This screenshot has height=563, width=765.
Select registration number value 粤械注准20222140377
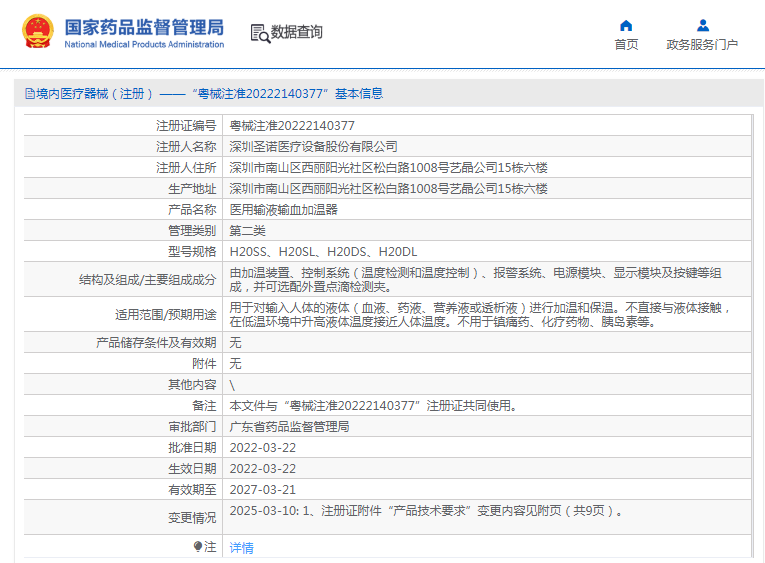[292, 126]
